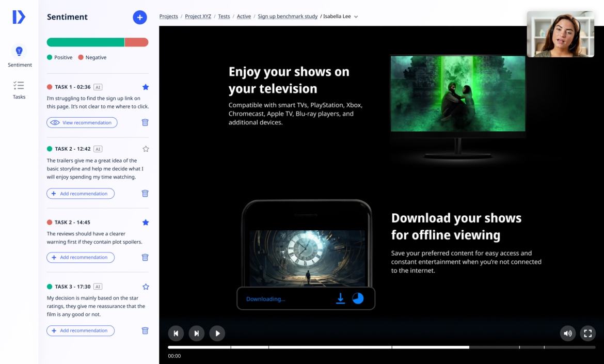Viewport: 604px width, 364px height.
Task: Unstar the TASK 1 - 02:36 sentiment
Action: coord(146,87)
